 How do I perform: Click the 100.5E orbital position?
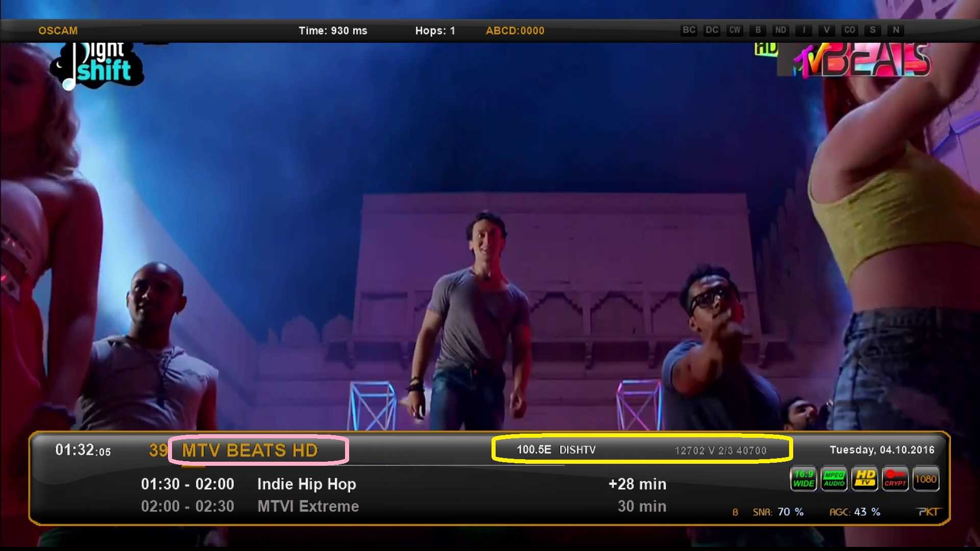[534, 449]
